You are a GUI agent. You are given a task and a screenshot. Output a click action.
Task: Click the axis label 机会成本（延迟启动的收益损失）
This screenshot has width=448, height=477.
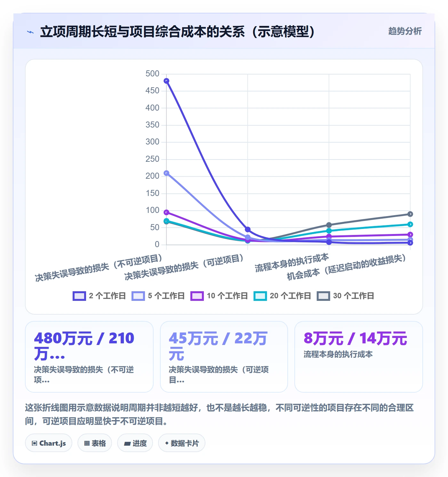click(346, 268)
